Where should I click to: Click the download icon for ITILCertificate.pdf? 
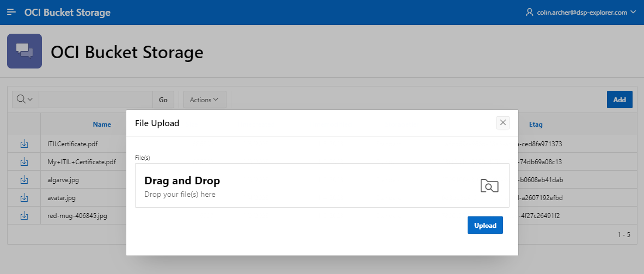click(24, 144)
